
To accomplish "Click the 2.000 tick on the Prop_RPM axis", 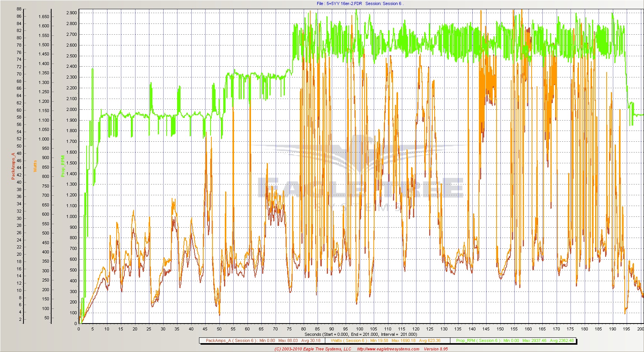I will point(72,109).
